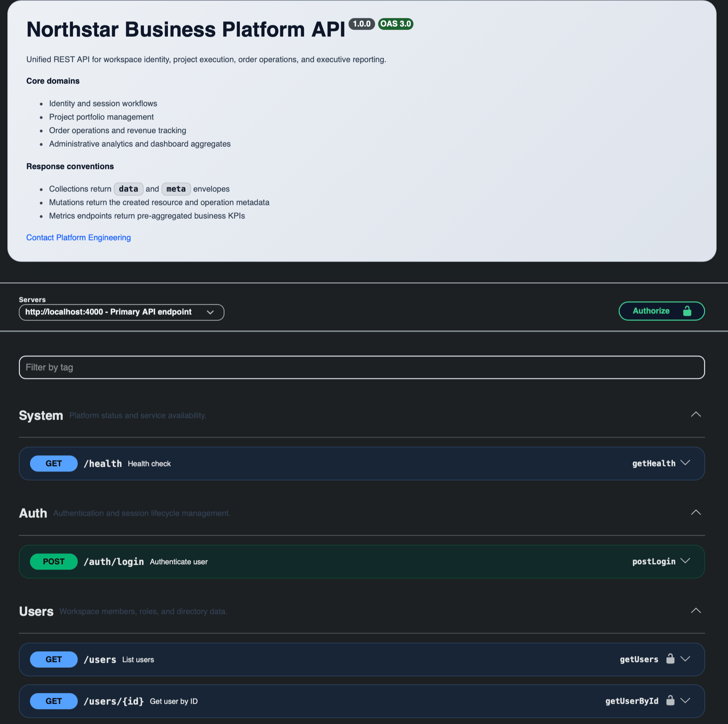Viewport: 728px width, 724px height.
Task: Expand the GET /users operation chevron
Action: click(685, 659)
